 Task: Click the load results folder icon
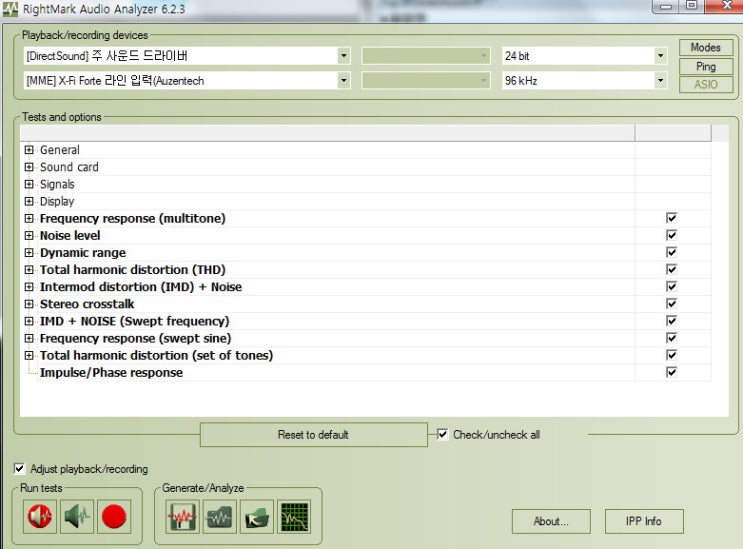tap(256, 516)
